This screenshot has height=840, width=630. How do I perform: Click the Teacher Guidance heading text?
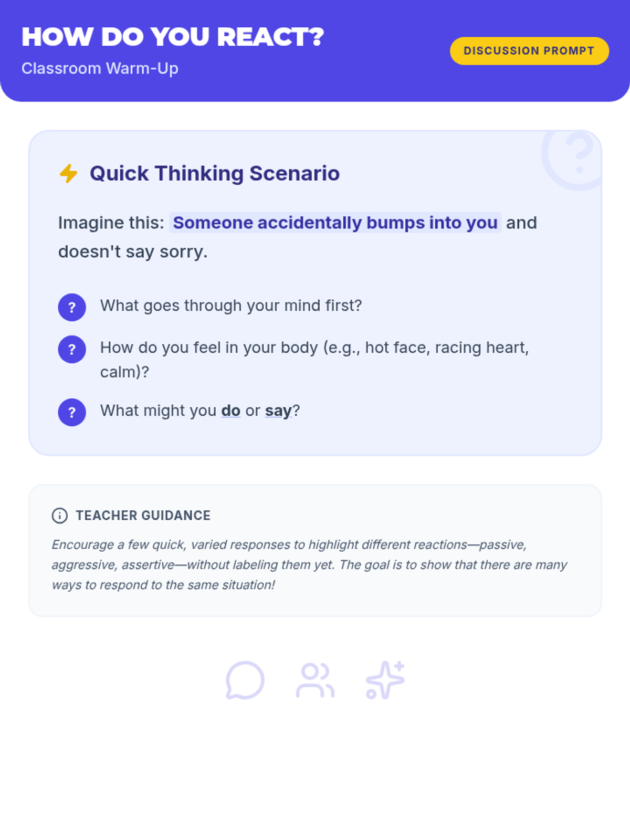pos(143,516)
